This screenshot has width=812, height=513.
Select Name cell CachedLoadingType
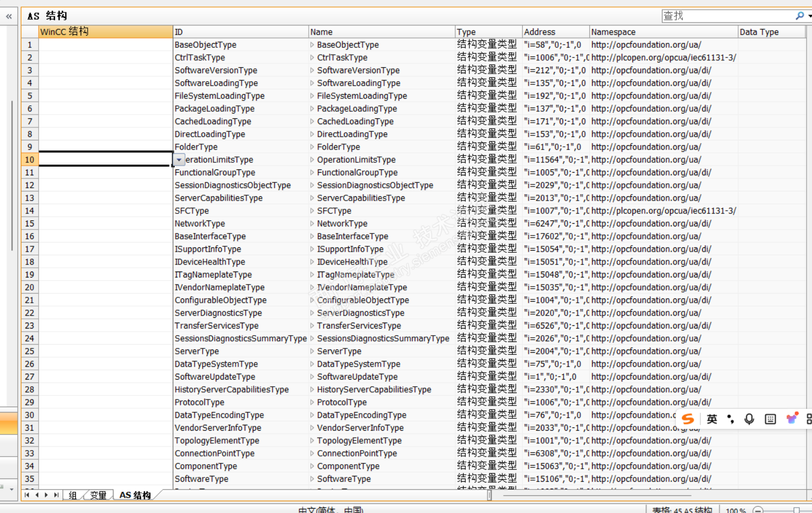382,122
